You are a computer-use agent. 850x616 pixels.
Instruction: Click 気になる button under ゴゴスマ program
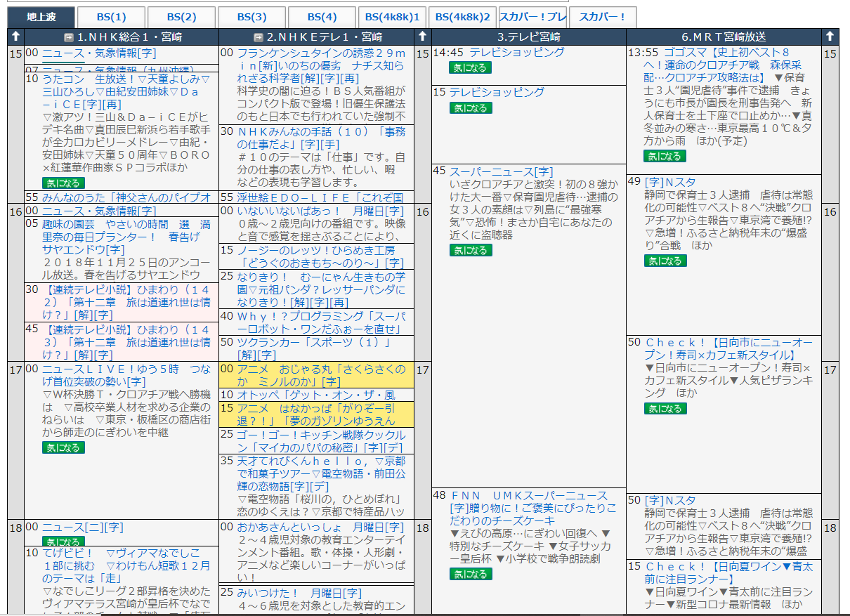pyautogui.click(x=665, y=156)
